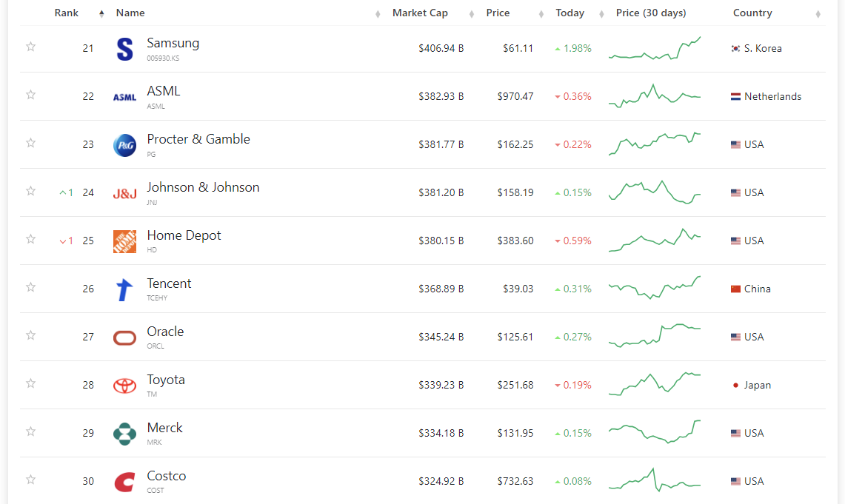Viewport: 845px width, 504px height.
Task: Click the Netherlands flag icon
Action: click(x=735, y=96)
